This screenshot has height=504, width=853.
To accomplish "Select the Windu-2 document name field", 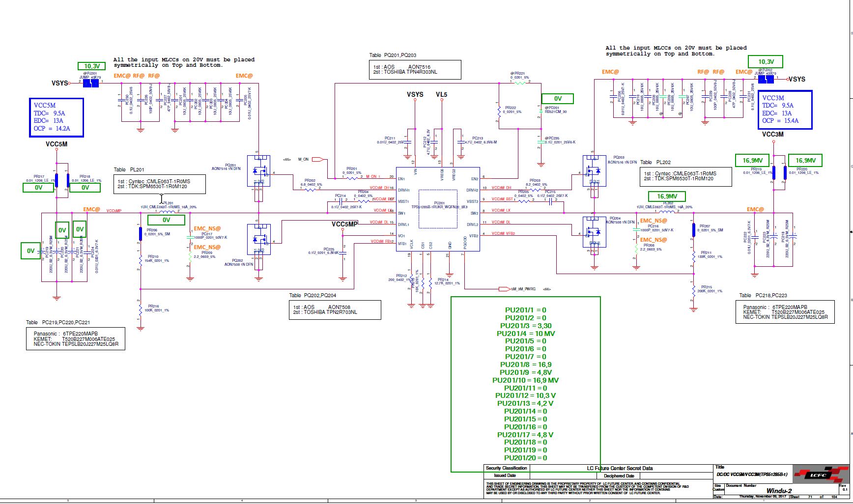I will click(x=779, y=490).
